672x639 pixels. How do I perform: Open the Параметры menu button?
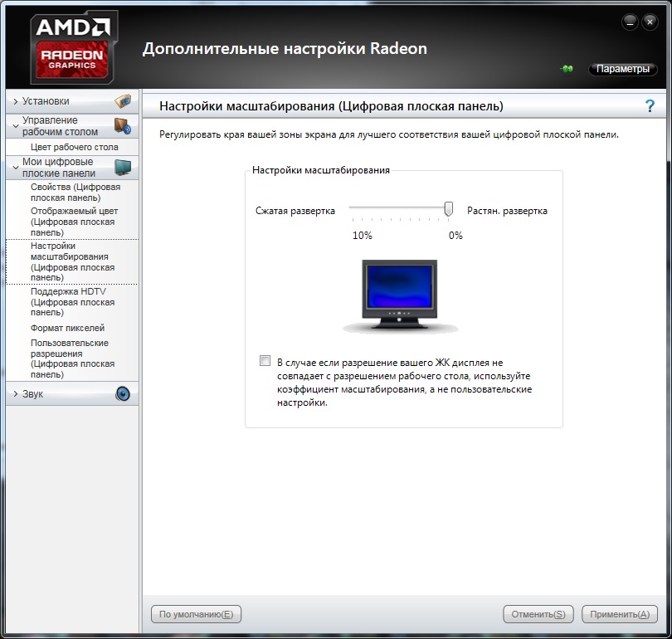[623, 69]
